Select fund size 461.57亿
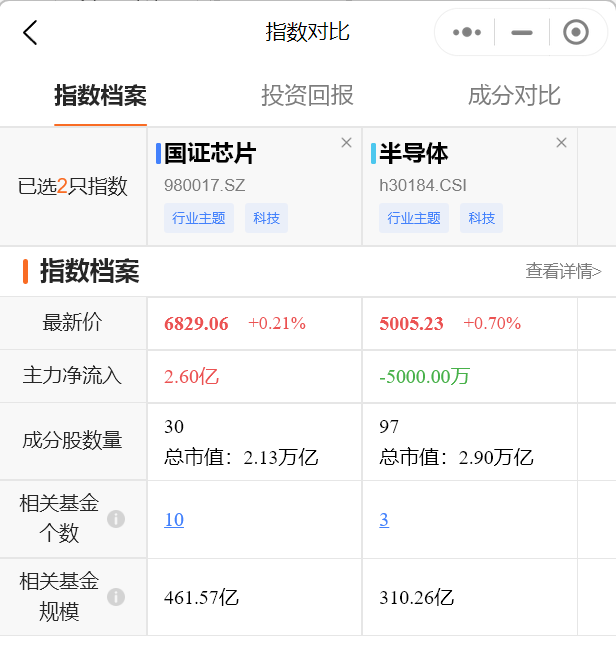 point(201,598)
